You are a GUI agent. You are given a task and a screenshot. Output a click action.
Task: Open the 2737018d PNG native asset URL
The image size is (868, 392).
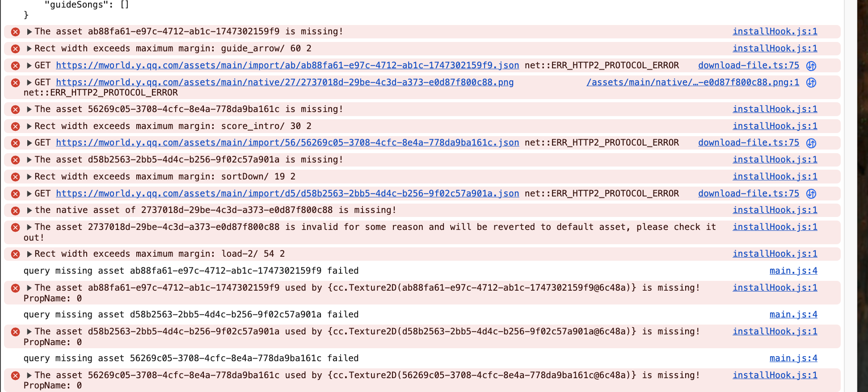[x=284, y=83]
